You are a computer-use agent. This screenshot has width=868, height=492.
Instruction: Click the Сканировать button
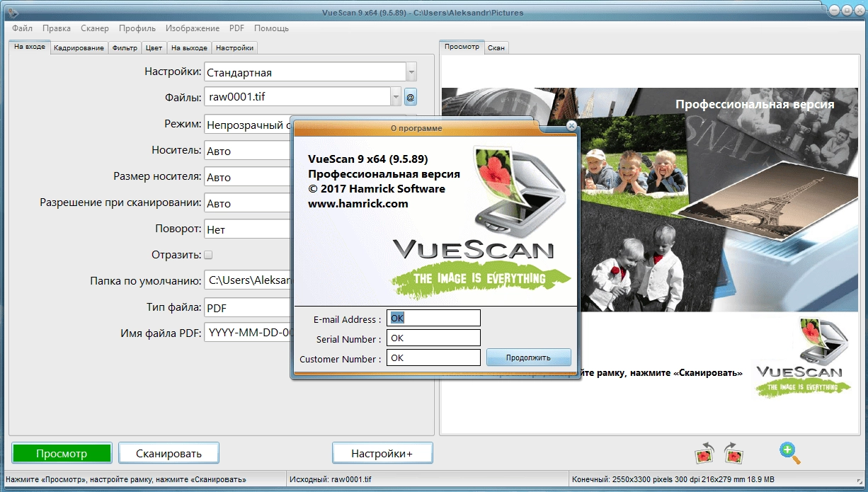pyautogui.click(x=169, y=453)
